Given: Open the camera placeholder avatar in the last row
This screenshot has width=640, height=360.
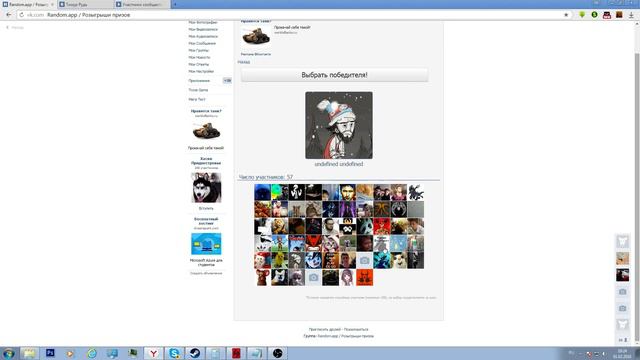Looking at the screenshot, I should (313, 278).
